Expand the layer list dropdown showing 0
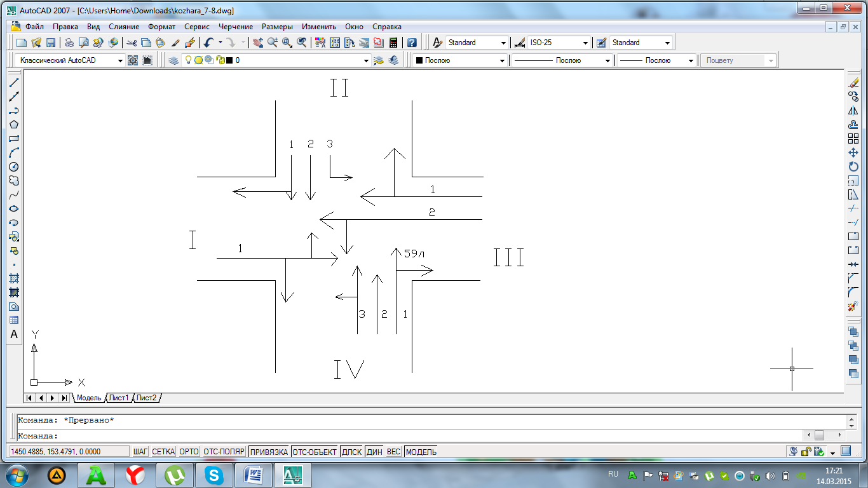 (365, 60)
